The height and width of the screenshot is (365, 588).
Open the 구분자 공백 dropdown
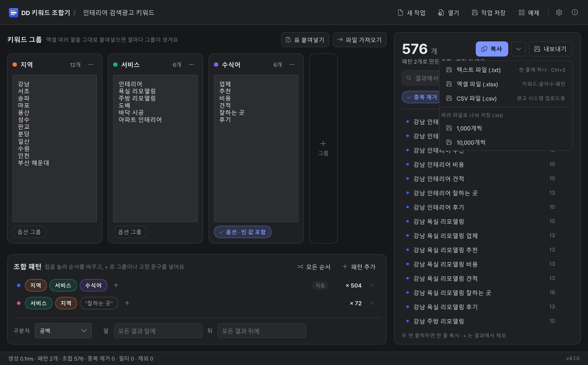[63, 331]
